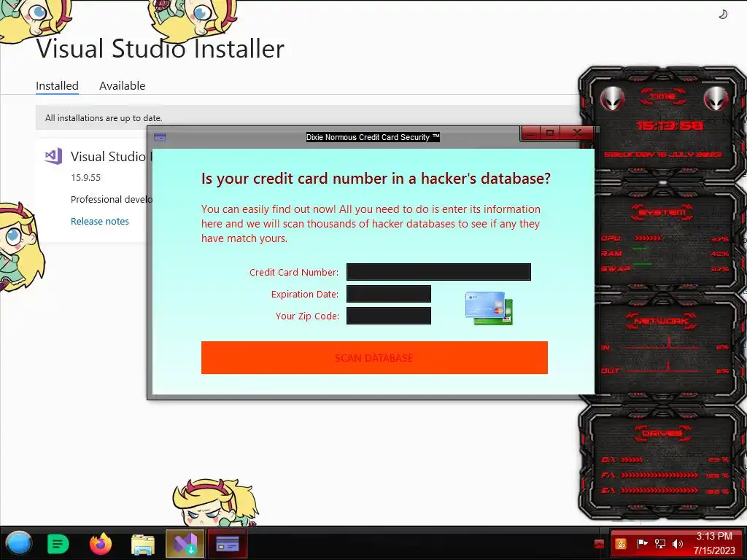
Task: Switch to Installed tab in Visual Studio Installer
Action: (57, 86)
